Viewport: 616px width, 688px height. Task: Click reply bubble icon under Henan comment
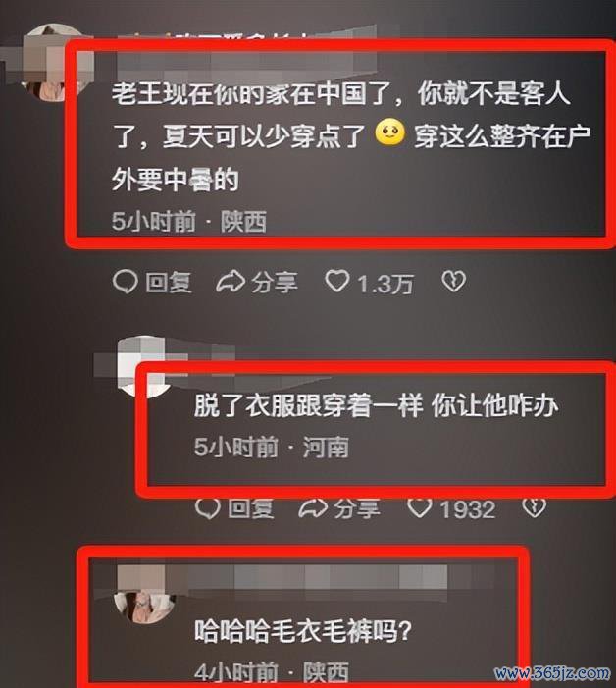click(x=207, y=508)
